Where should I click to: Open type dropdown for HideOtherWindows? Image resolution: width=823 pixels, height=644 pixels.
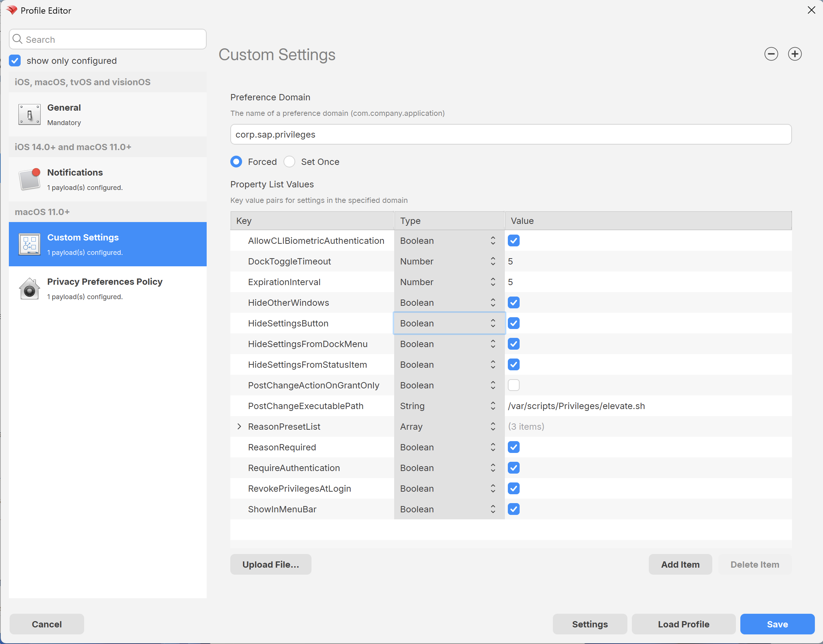(x=449, y=302)
